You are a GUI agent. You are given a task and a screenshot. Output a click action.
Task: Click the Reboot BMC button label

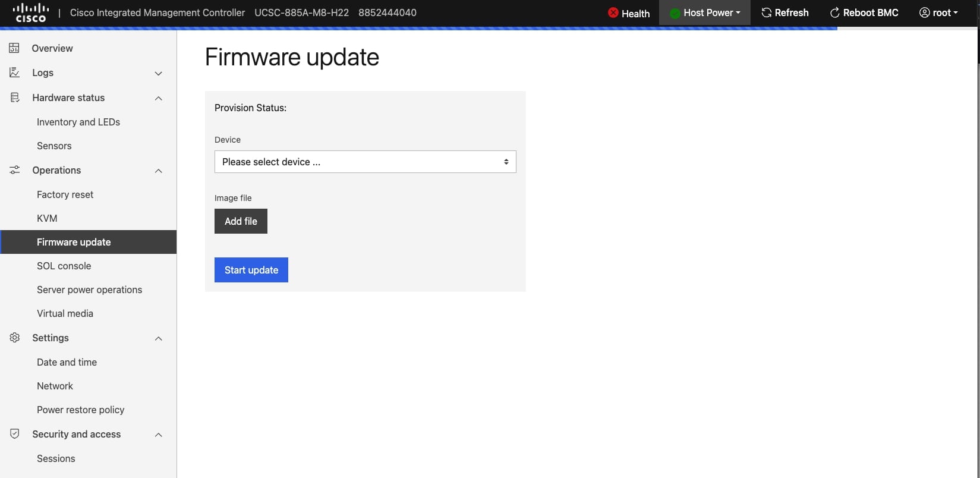pyautogui.click(x=871, y=12)
